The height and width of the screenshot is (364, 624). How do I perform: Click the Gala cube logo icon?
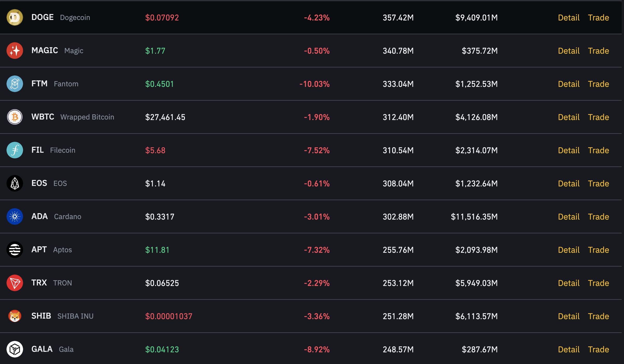point(15,349)
